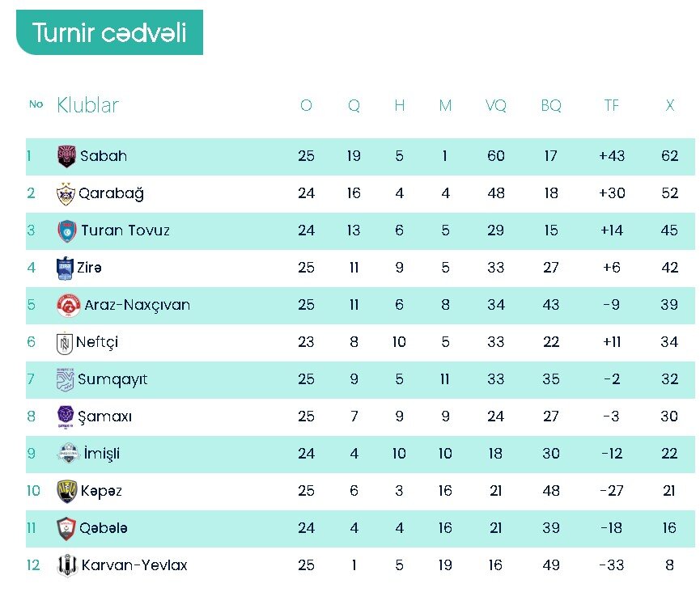Click the TF column header
This screenshot has height=592, width=700.
click(x=611, y=106)
